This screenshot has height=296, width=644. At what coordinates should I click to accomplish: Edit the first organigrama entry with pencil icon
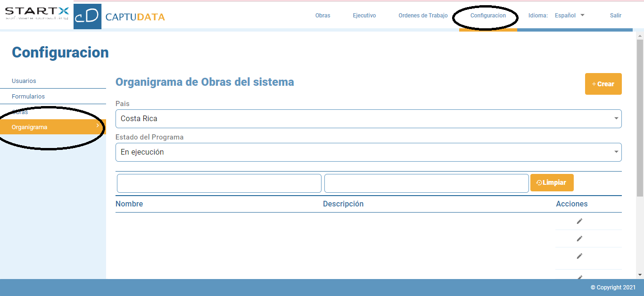pyautogui.click(x=579, y=221)
